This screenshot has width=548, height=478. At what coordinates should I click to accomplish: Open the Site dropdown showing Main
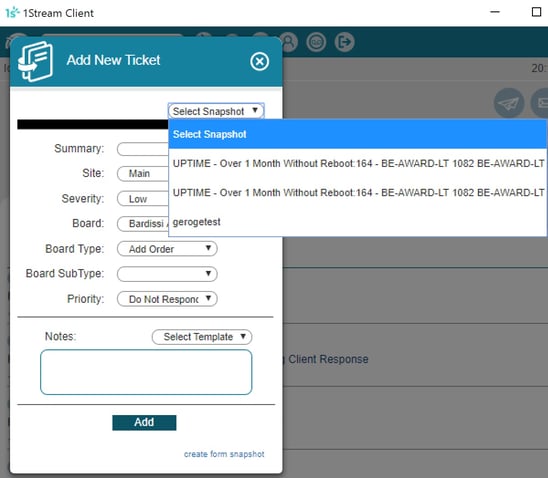[x=143, y=173]
